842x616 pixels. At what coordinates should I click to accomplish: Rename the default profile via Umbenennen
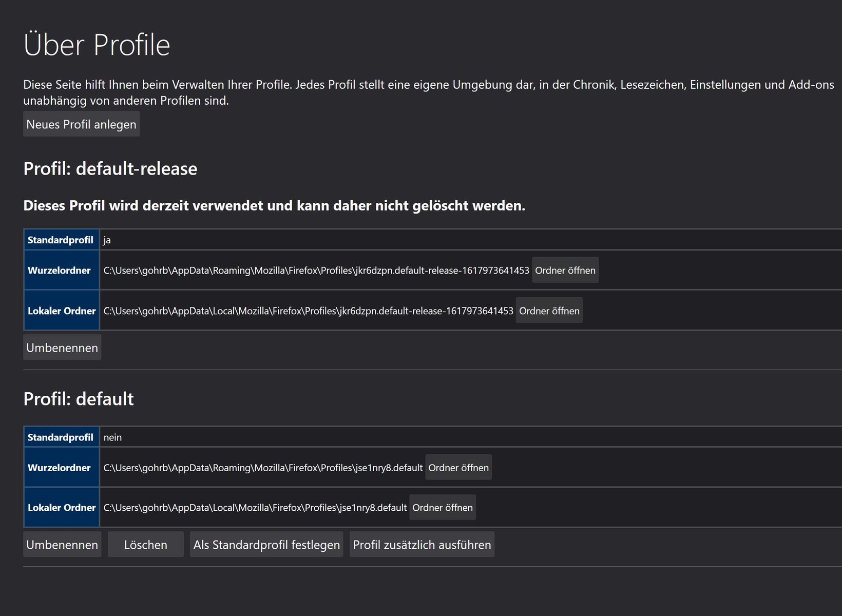(x=62, y=545)
